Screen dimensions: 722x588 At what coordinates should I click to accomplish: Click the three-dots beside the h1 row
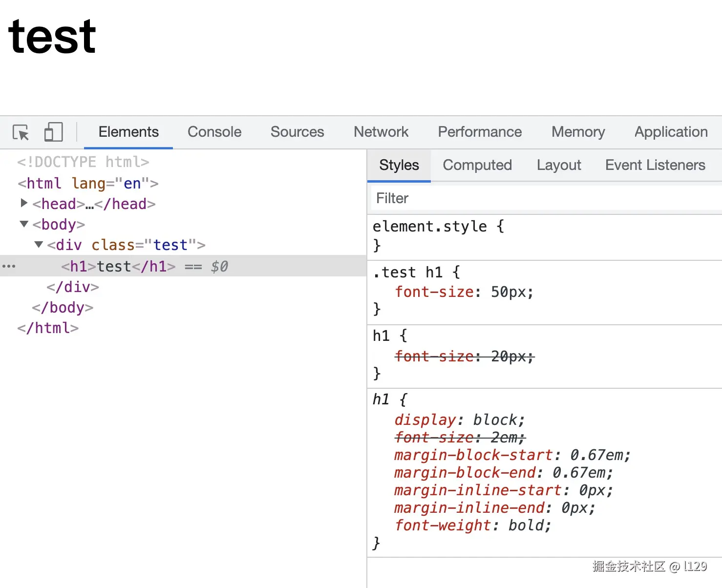[x=9, y=267]
